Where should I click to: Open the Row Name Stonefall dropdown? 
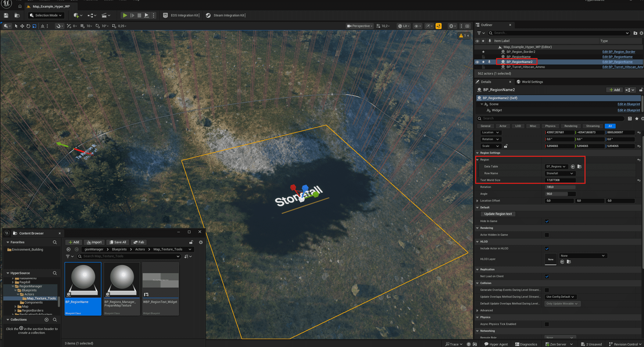[x=560, y=173]
